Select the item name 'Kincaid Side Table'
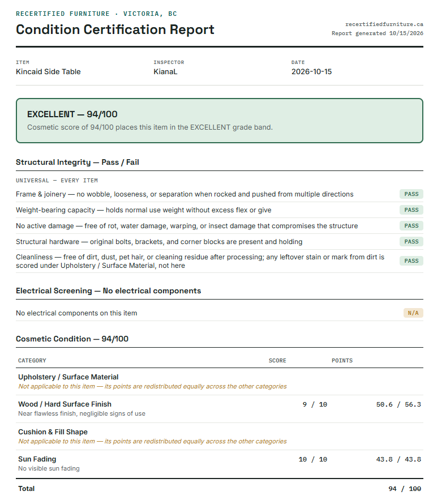Screen dimensions: 446x504 coord(48,72)
